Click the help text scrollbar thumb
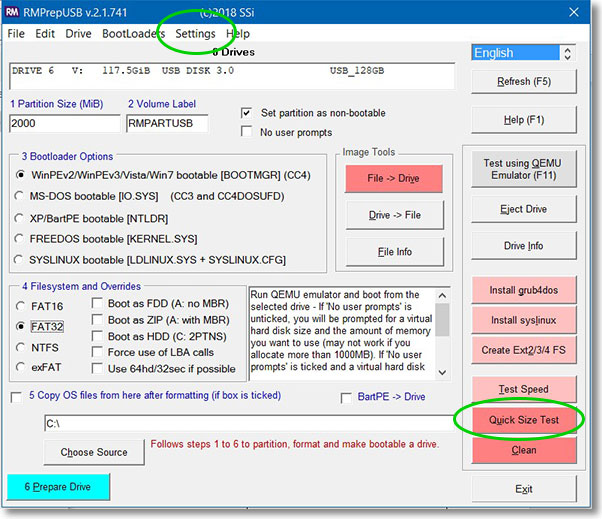 tap(442, 319)
